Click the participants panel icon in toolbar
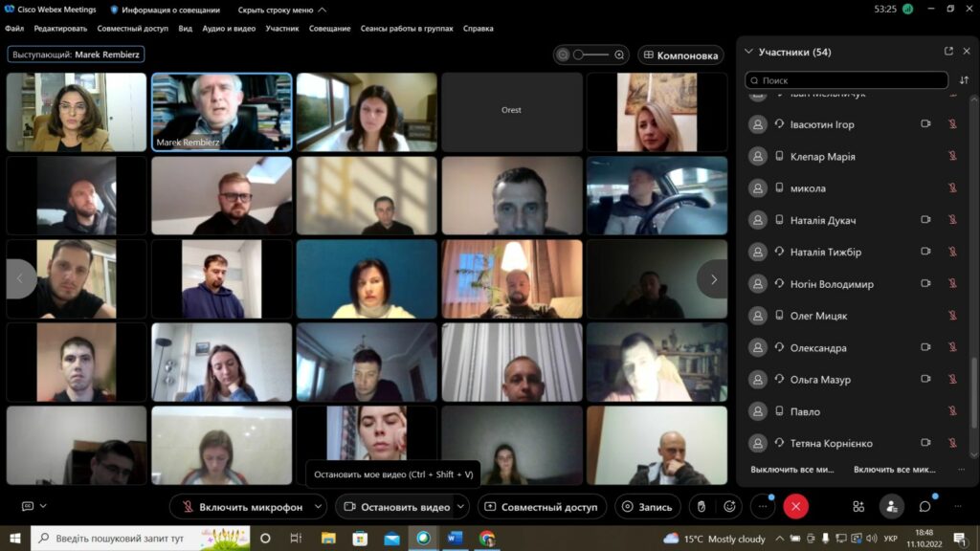The image size is (980, 551). coord(892,507)
